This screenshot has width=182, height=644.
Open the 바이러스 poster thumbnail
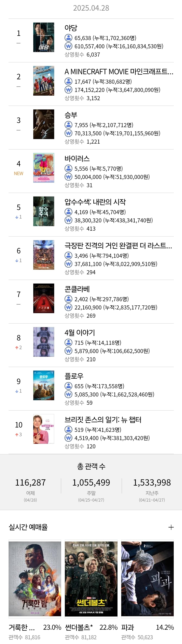pyautogui.click(x=44, y=168)
